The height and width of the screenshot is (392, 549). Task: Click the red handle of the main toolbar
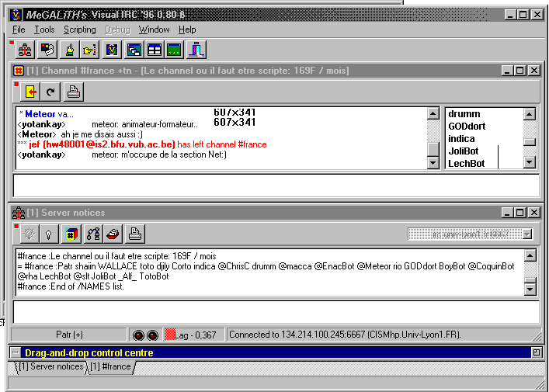[x=12, y=43]
